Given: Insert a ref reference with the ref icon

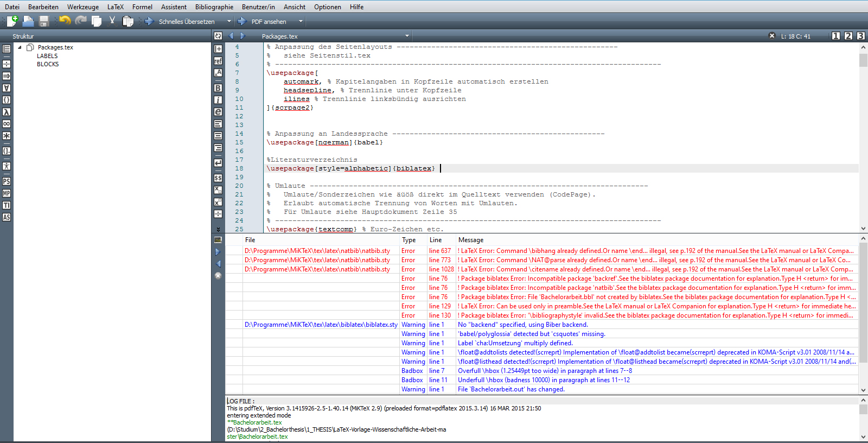Looking at the screenshot, I should coord(218,61).
